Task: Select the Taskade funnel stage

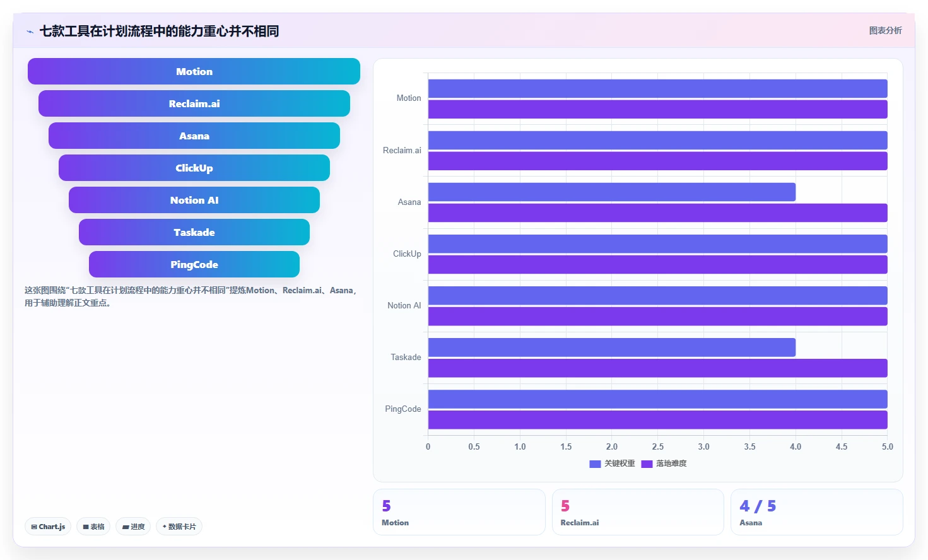Action: [x=194, y=232]
